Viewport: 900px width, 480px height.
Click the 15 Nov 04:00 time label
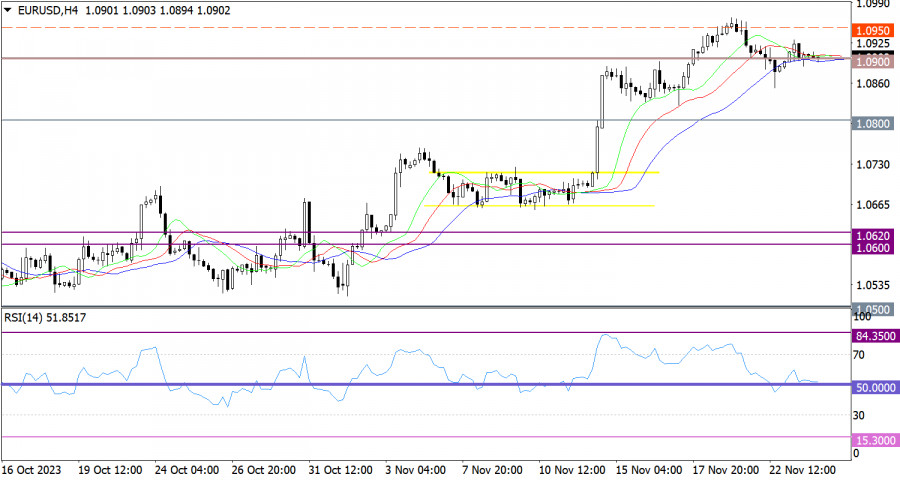pos(649,470)
